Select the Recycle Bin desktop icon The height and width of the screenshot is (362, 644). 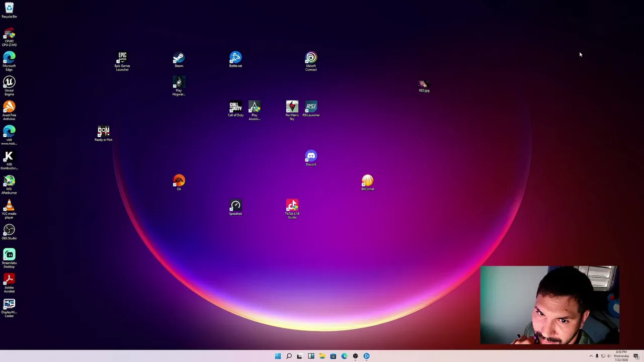[9, 10]
